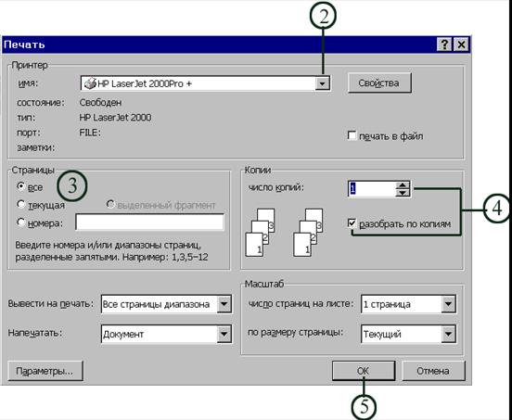
Task: Click the first collated pages illustration
Action: point(260,233)
